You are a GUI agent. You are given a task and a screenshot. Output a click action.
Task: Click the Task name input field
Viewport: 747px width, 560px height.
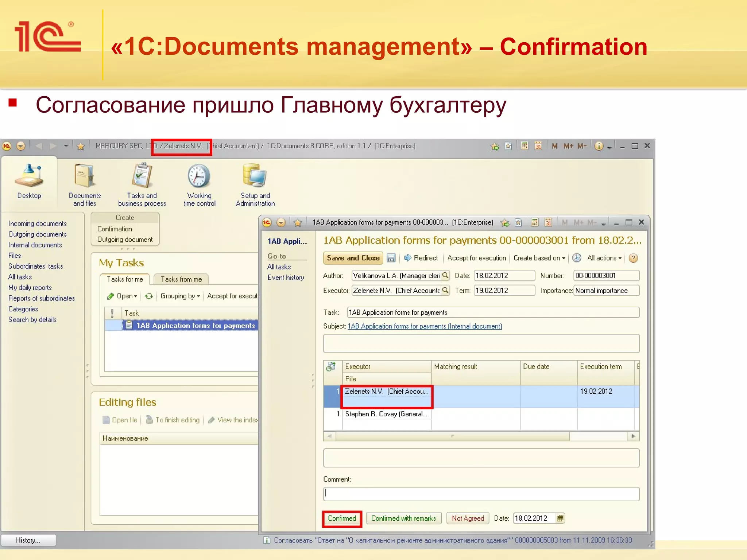(493, 312)
